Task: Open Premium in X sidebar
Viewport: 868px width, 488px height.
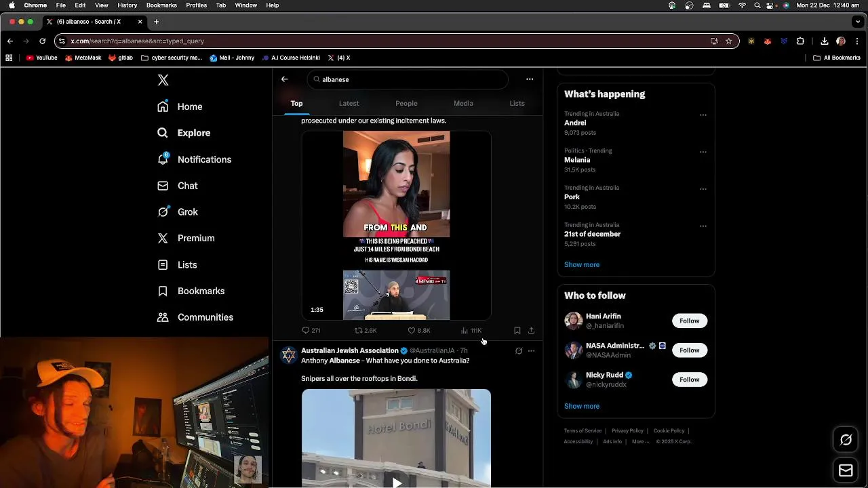Action: (x=186, y=238)
